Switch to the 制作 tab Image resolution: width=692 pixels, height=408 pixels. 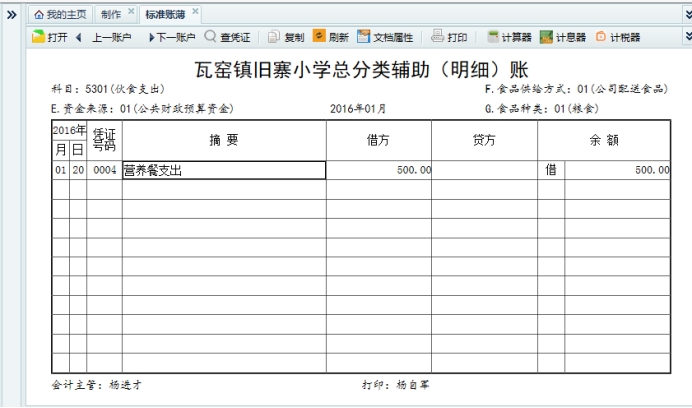click(x=111, y=14)
